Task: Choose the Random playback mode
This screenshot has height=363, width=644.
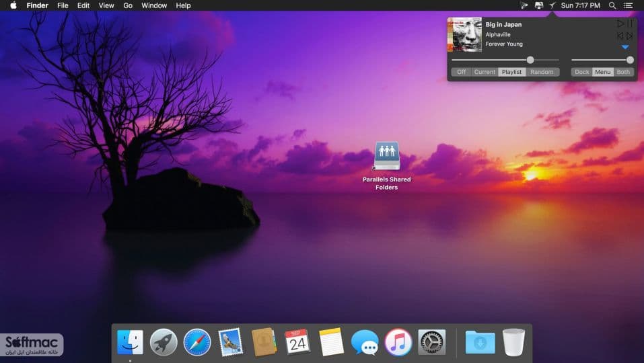Action: [x=542, y=72]
